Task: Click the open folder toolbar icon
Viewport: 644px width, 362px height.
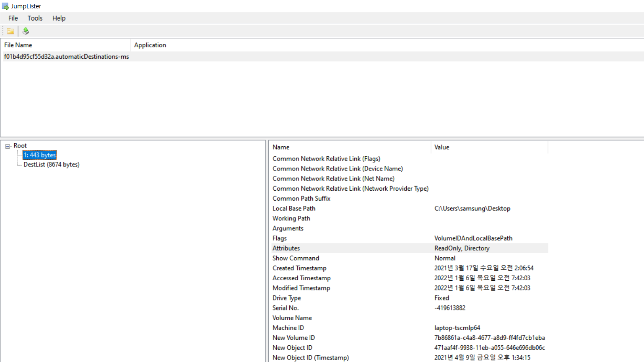Action: [10, 31]
